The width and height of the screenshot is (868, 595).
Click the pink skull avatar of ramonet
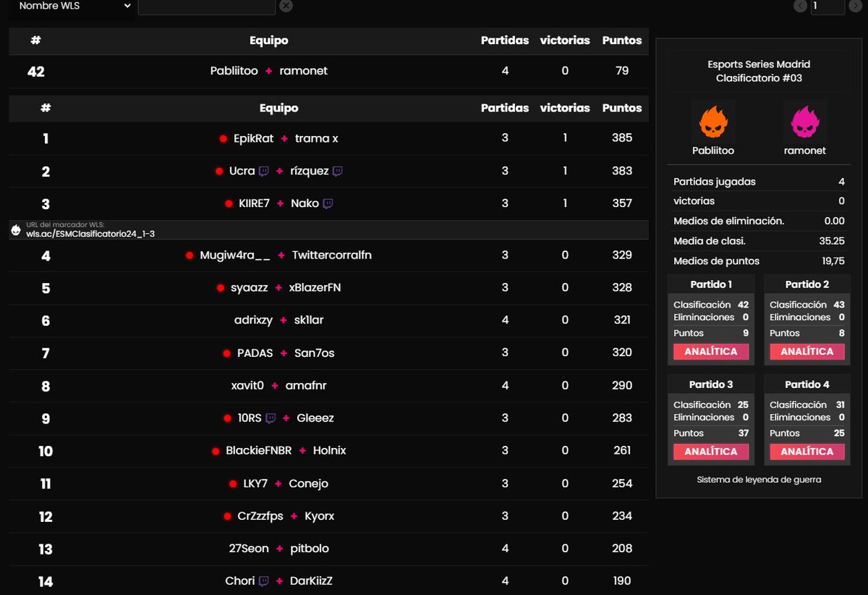805,121
